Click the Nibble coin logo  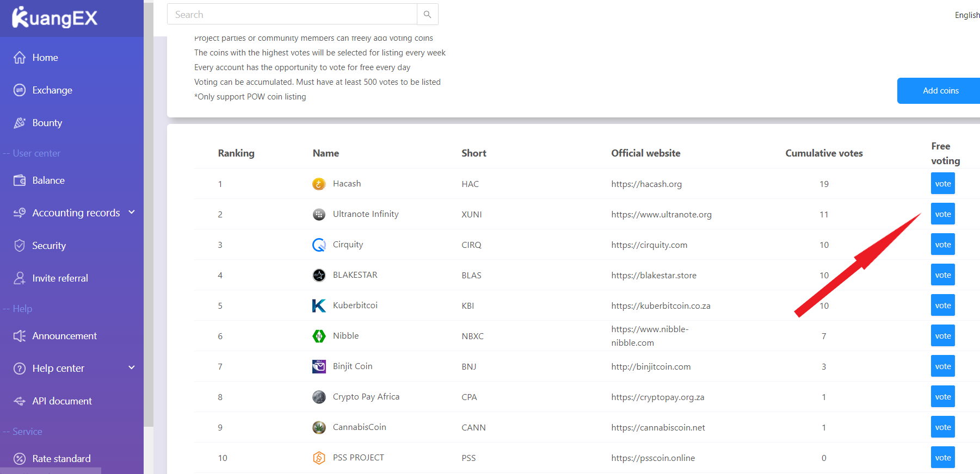pos(319,336)
